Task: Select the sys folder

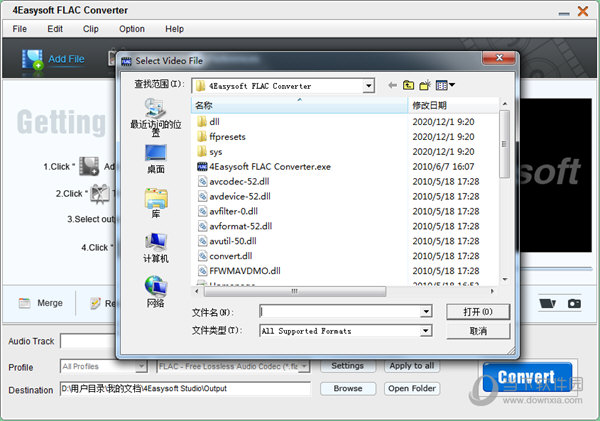Action: coord(209,152)
